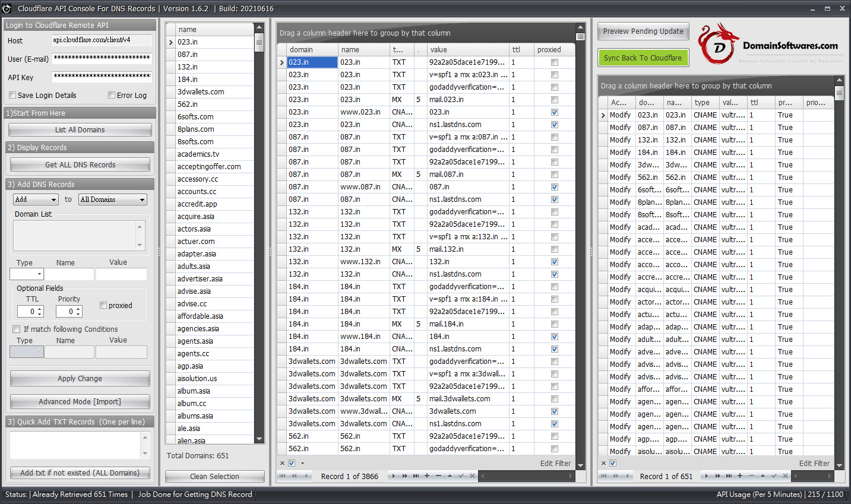The width and height of the screenshot is (851, 504).
Task: Go to first record in 651-record navigator
Action: [x=603, y=476]
